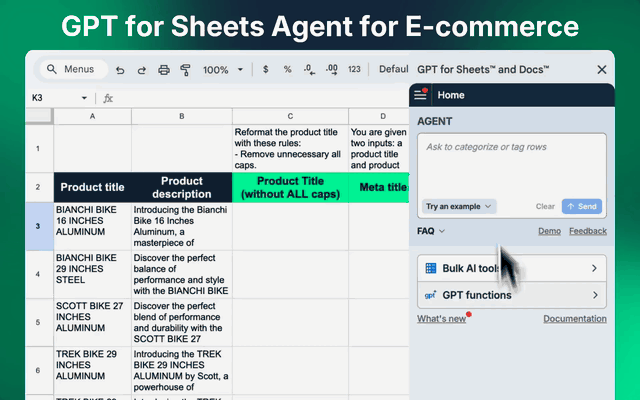
Task: Select description 'Discover the perfect blend'
Action: [x=182, y=322]
